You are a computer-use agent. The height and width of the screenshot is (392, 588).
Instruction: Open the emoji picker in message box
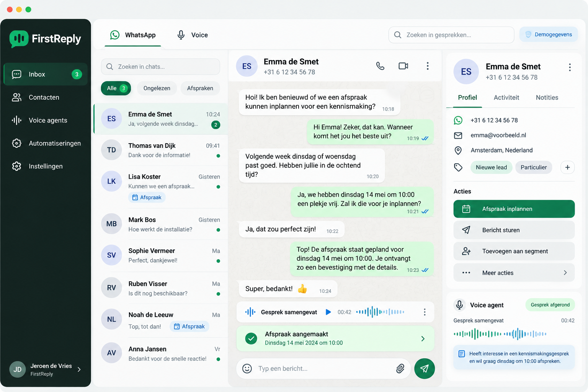tap(247, 369)
